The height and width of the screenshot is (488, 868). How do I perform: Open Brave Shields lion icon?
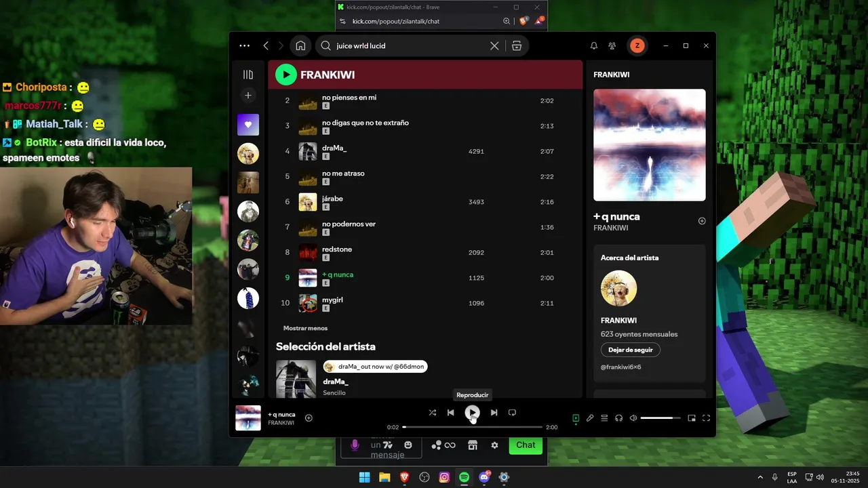tap(524, 21)
